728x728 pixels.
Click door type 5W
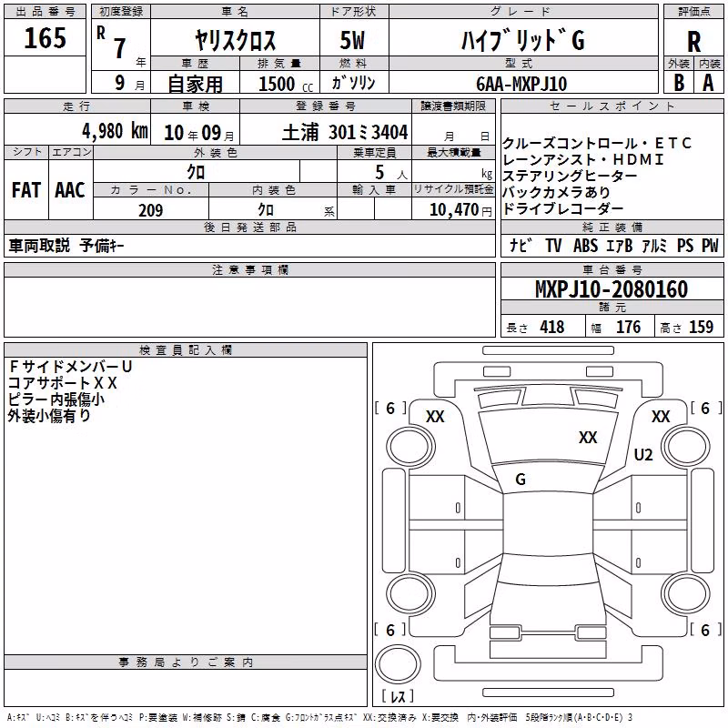(x=352, y=40)
